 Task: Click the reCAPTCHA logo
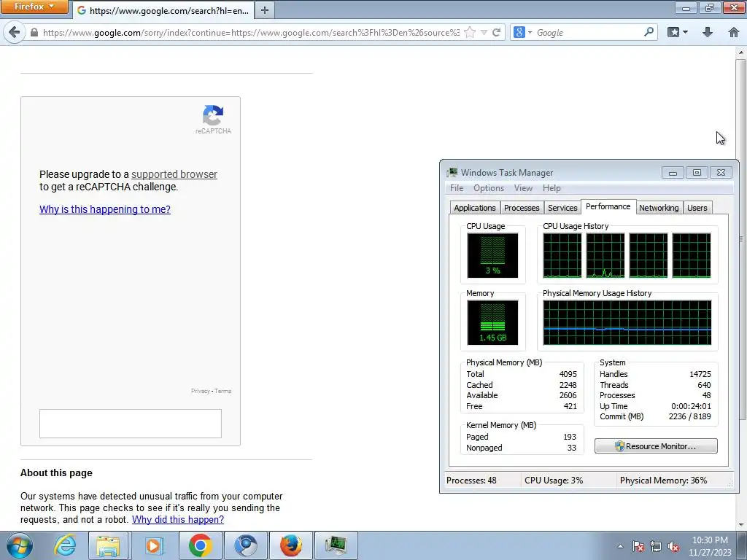(x=213, y=114)
